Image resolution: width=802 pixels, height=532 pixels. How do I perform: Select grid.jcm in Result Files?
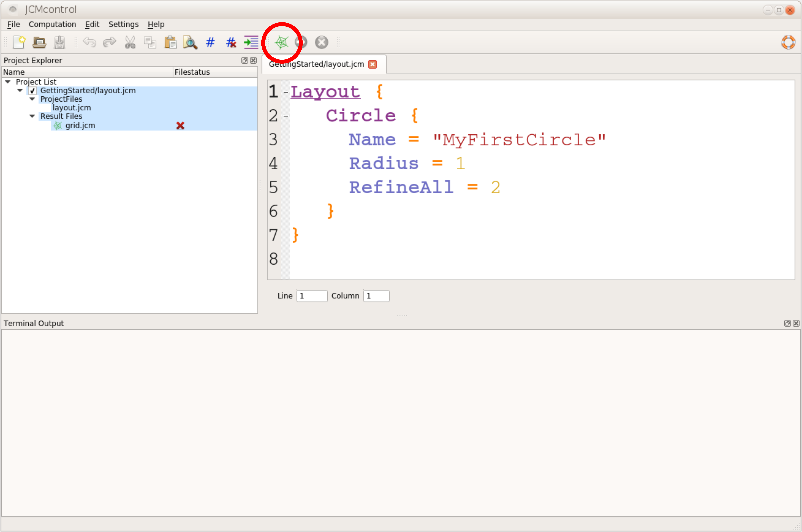(80, 126)
